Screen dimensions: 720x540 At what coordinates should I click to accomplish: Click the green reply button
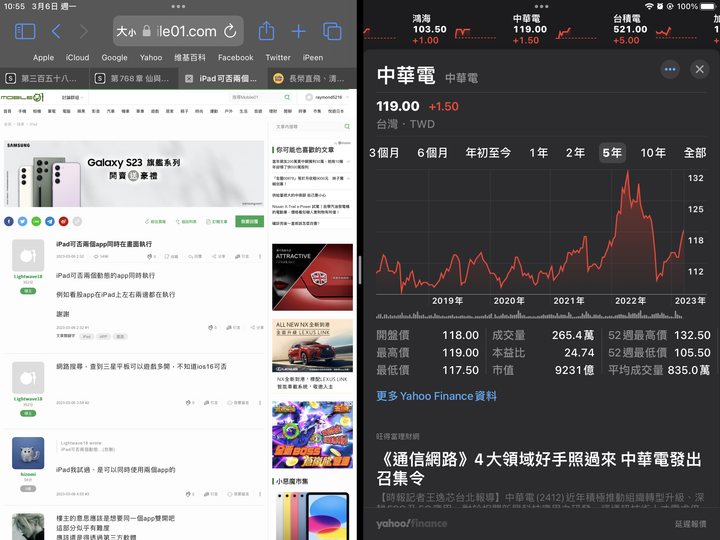pos(250,221)
